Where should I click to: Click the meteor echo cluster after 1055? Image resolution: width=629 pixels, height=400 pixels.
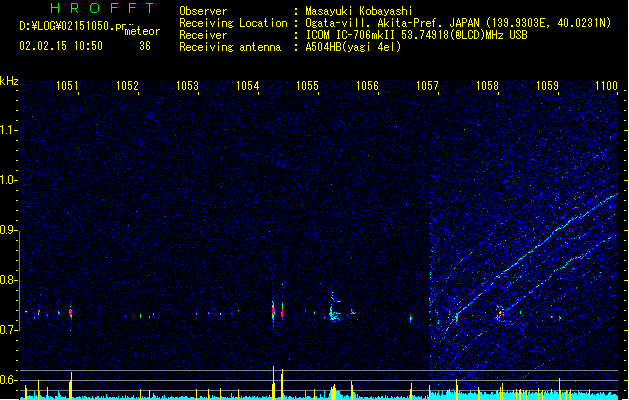[334, 309]
